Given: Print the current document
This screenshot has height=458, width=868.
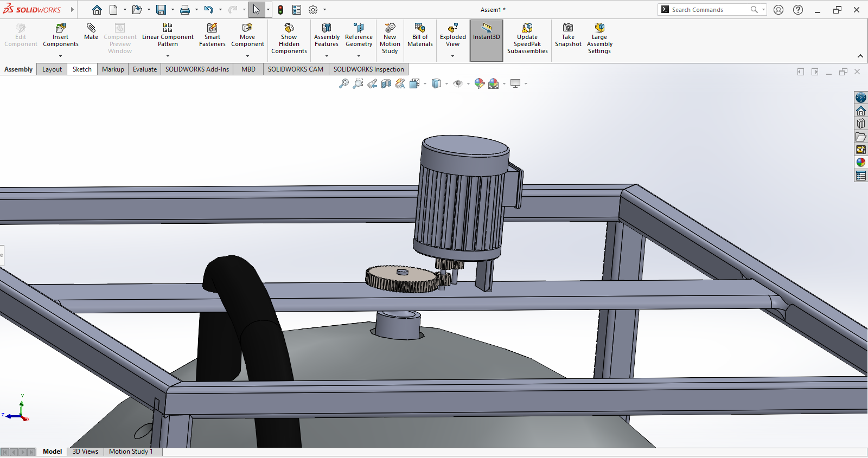Looking at the screenshot, I should [x=185, y=10].
